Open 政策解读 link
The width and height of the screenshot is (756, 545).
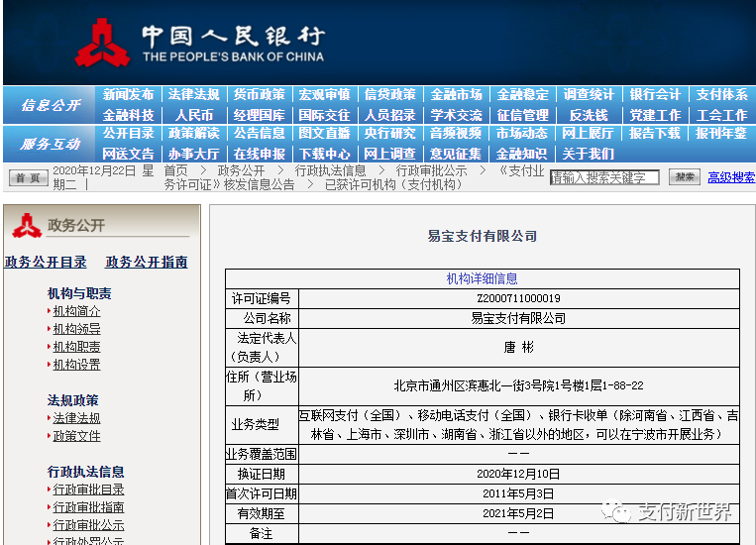click(194, 133)
